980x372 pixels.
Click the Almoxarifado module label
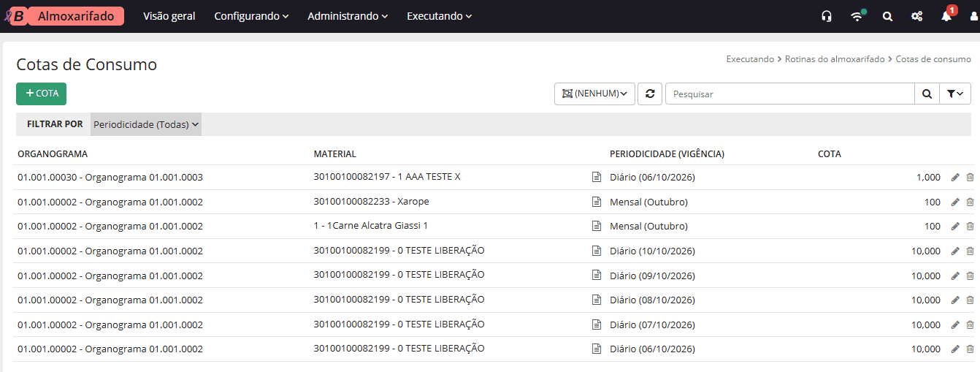[76, 16]
